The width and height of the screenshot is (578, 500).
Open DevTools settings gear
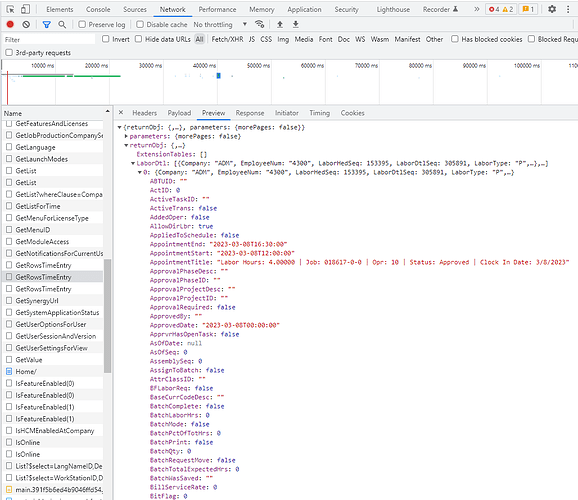(x=552, y=9)
